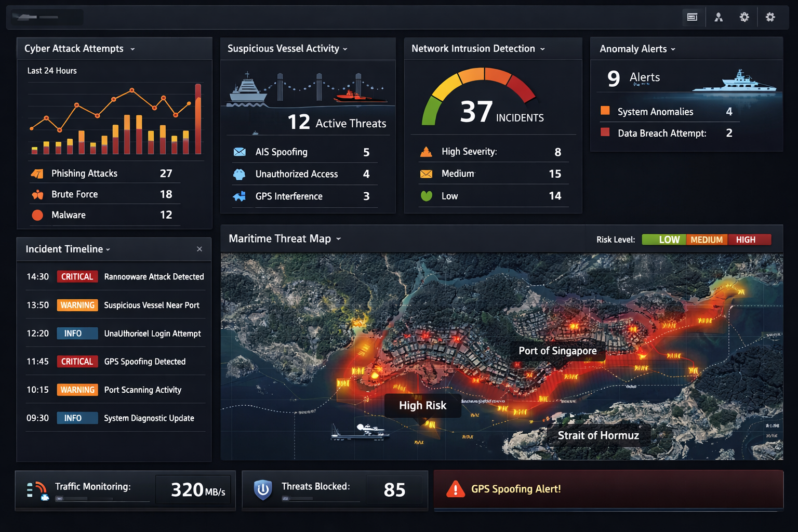Click the Threats Blocked shield icon
798x532 pixels.
263,489
